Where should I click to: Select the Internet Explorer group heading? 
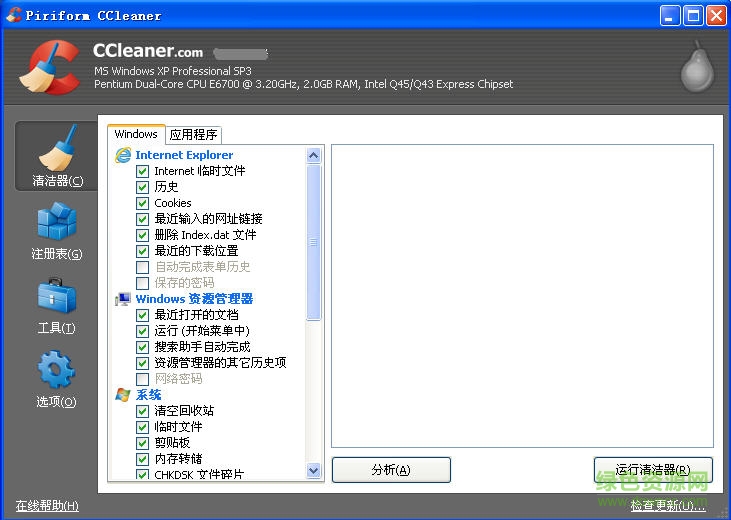[x=184, y=155]
